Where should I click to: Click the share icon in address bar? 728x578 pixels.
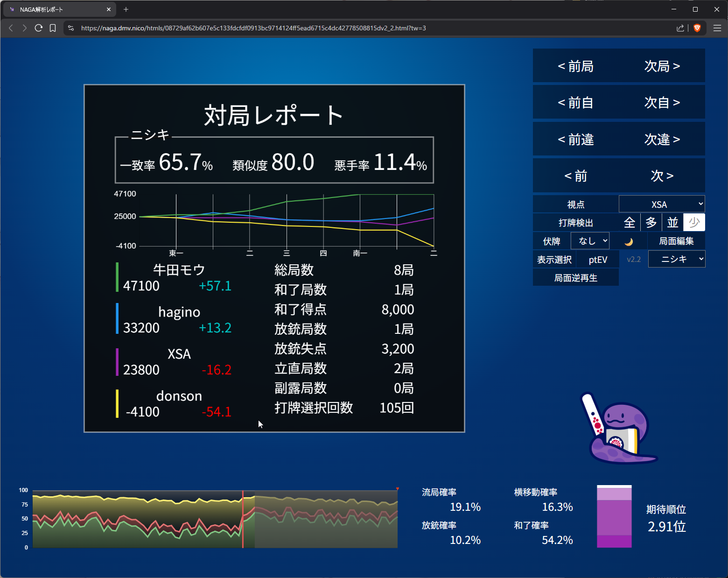pyautogui.click(x=680, y=28)
